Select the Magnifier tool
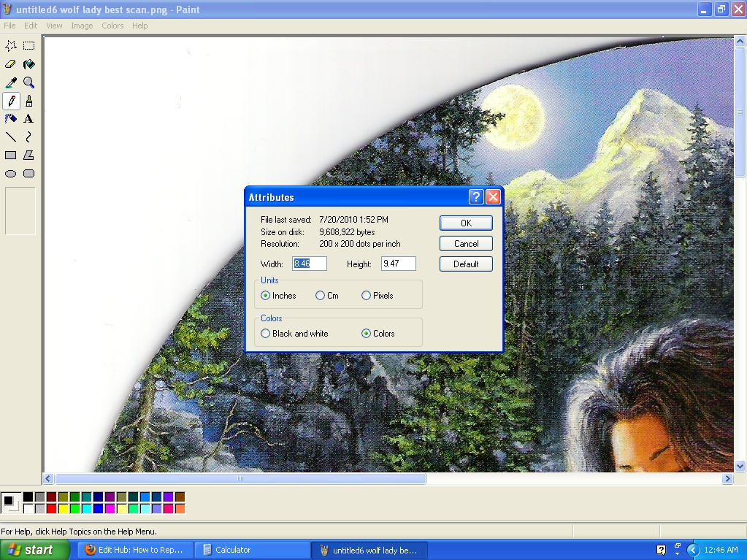 [29, 83]
